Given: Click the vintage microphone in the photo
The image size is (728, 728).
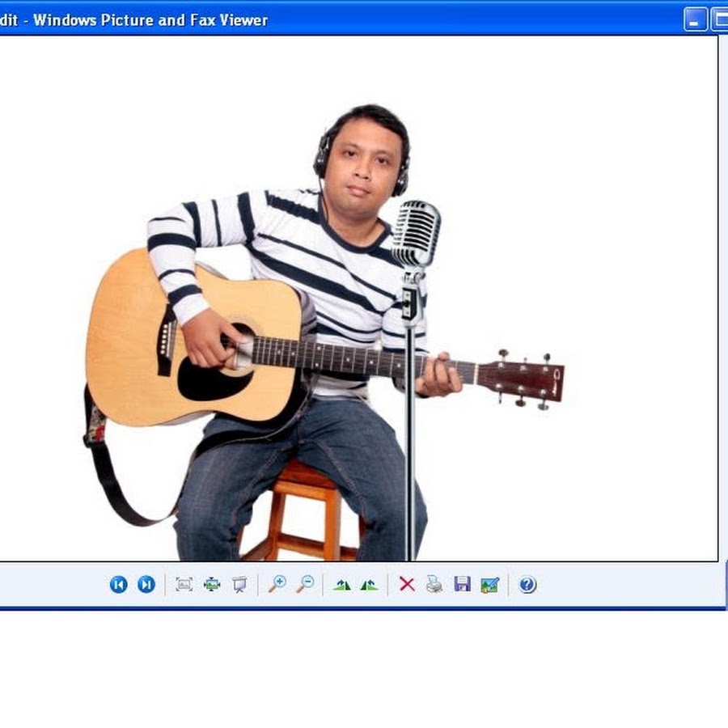Looking at the screenshot, I should pos(416,233).
